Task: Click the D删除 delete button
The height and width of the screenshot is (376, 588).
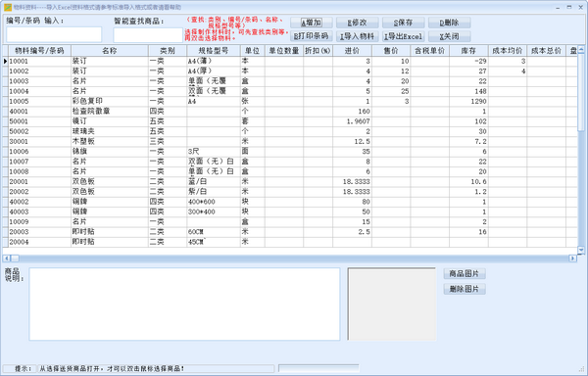Action: coord(449,23)
